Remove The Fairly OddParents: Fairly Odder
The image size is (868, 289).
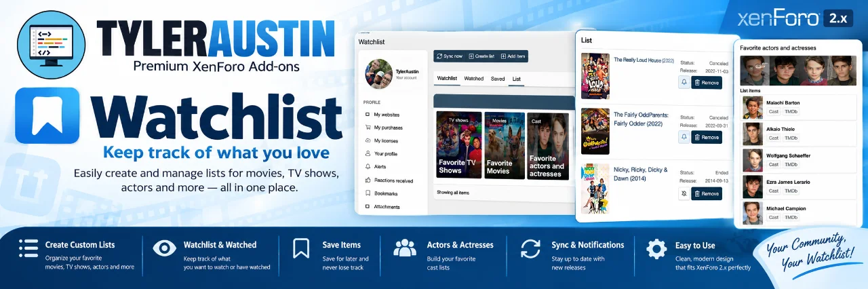707,137
